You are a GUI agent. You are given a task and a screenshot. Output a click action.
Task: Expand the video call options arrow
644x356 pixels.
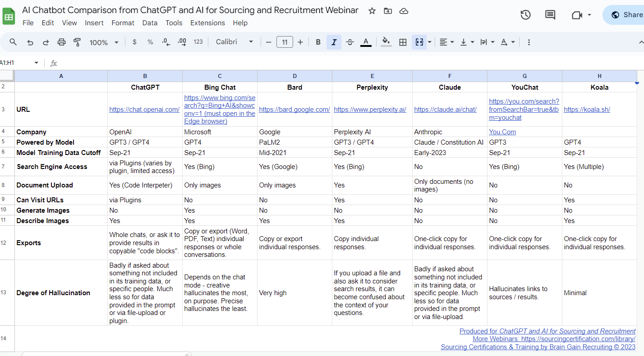589,15
